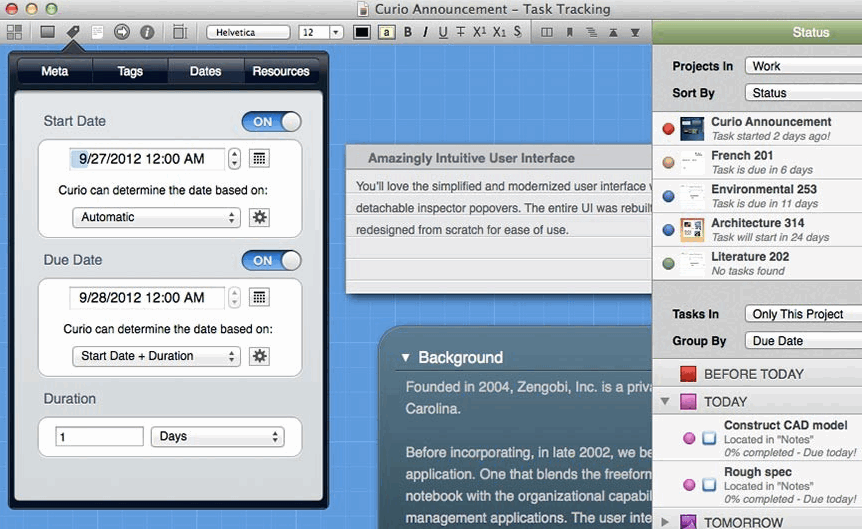
Task: Open the Start Date + Duration dropdown
Action: [156, 356]
